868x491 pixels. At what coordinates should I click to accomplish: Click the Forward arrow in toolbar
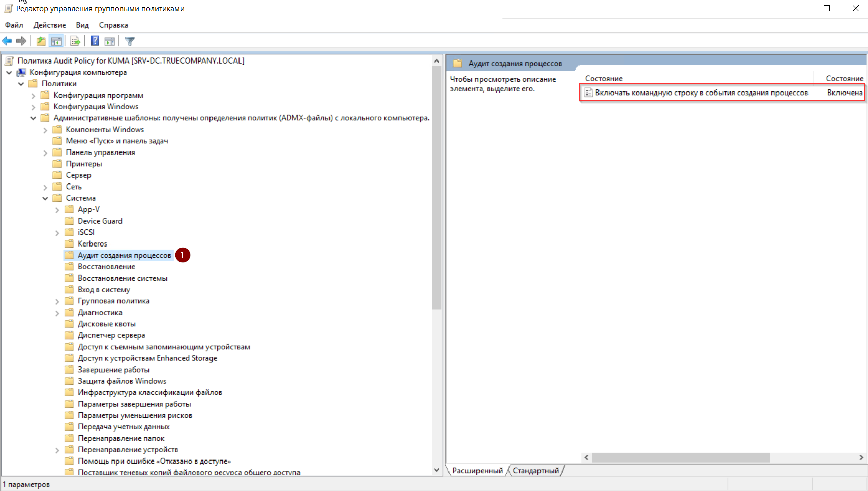[x=21, y=41]
